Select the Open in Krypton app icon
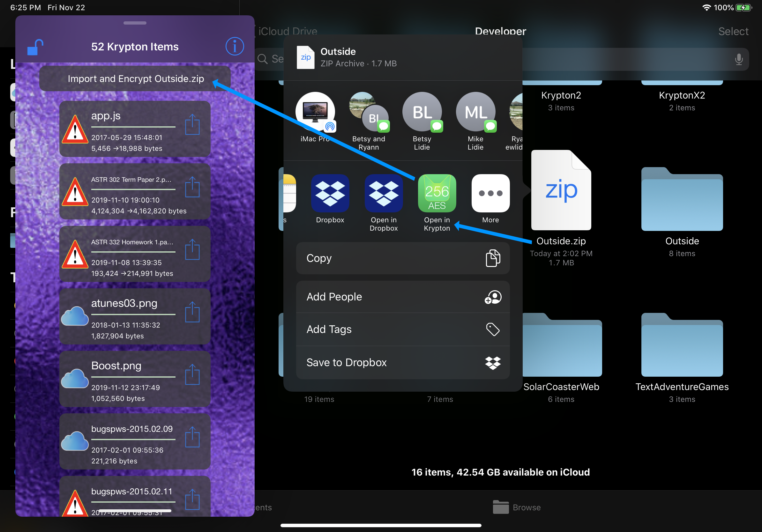This screenshot has width=762, height=532. click(x=437, y=193)
